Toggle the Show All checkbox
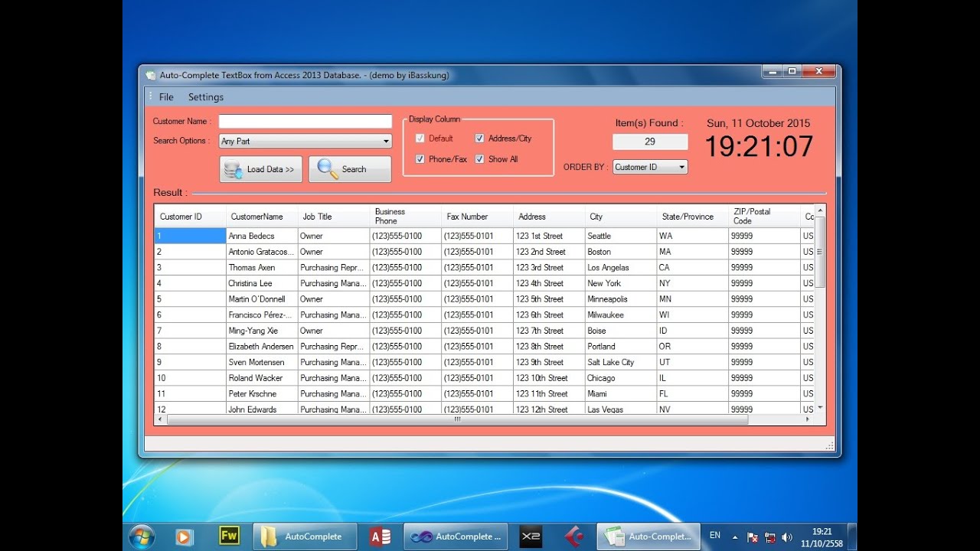The height and width of the screenshot is (551, 980). point(479,159)
